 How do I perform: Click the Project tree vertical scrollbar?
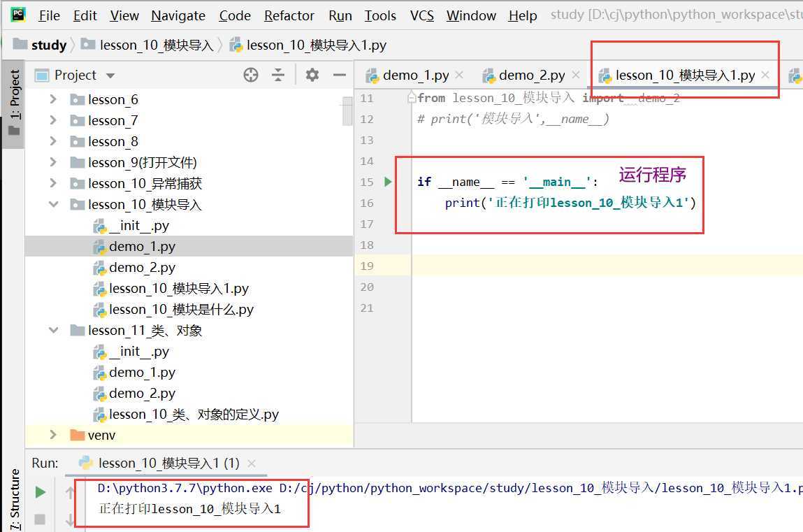[348, 111]
